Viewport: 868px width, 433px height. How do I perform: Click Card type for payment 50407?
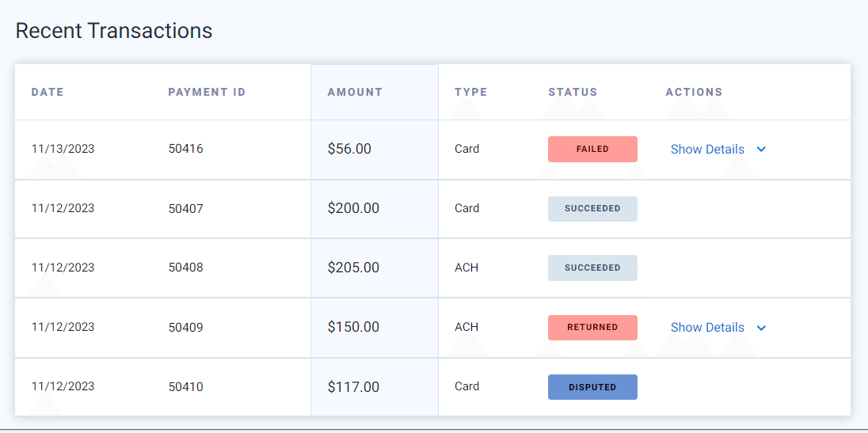[466, 208]
